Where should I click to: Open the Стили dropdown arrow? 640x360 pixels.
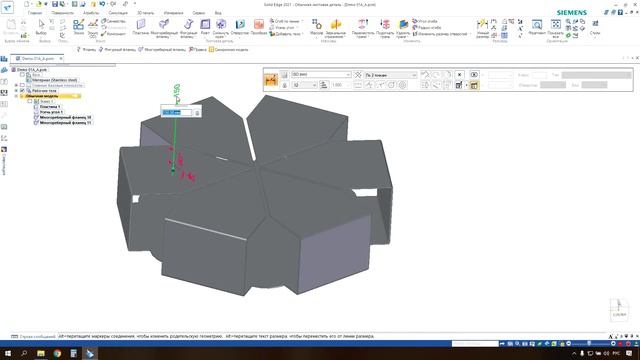(595, 37)
